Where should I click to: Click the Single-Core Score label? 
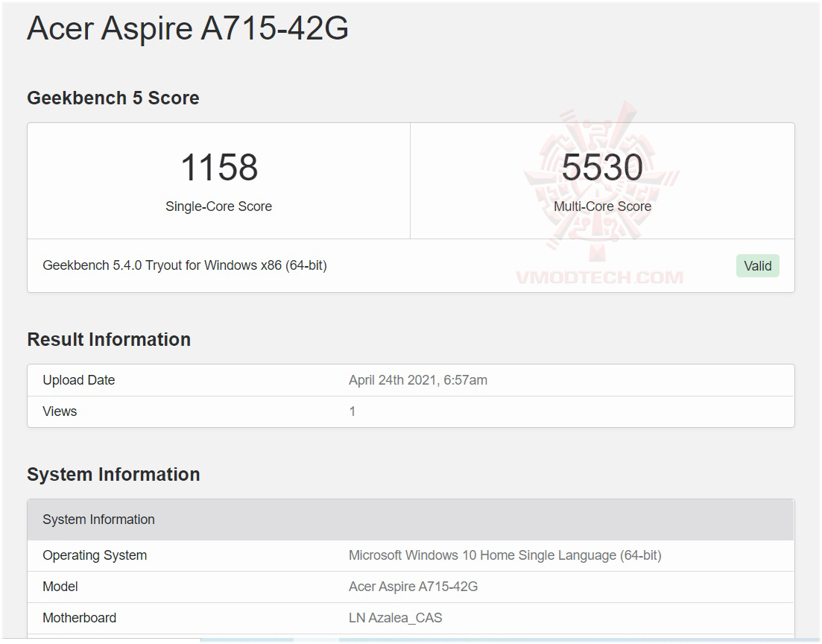pos(218,206)
